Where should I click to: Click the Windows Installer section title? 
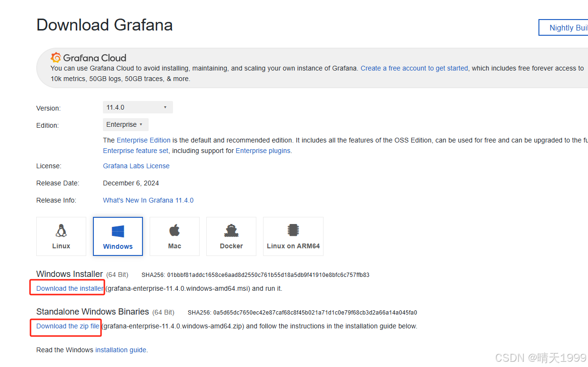point(70,274)
